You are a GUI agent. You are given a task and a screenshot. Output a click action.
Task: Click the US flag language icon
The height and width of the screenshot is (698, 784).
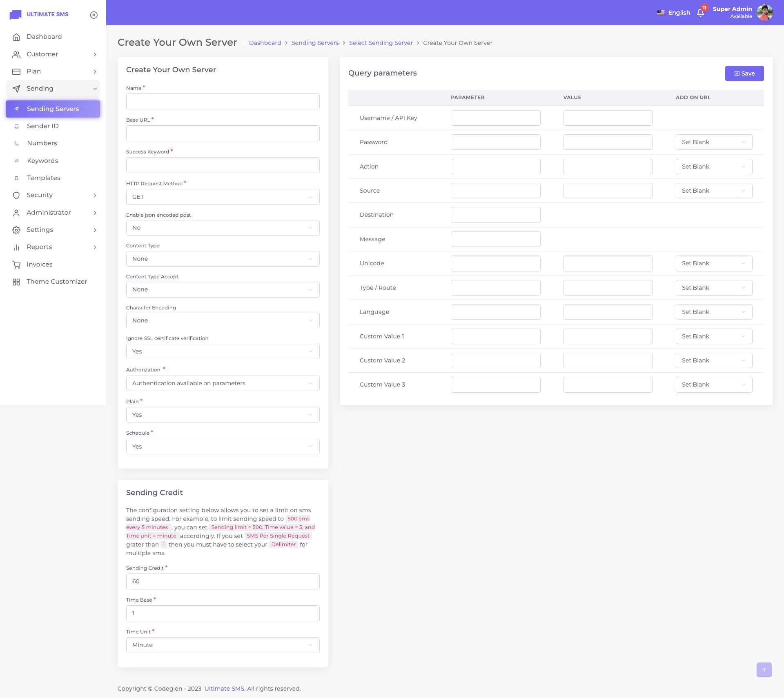click(660, 13)
